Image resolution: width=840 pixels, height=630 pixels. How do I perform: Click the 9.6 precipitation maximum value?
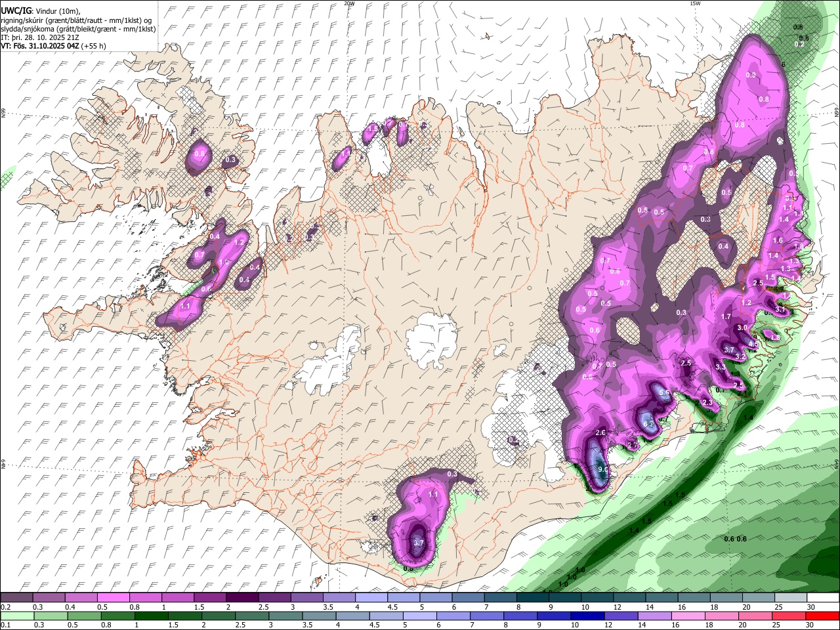602,470
